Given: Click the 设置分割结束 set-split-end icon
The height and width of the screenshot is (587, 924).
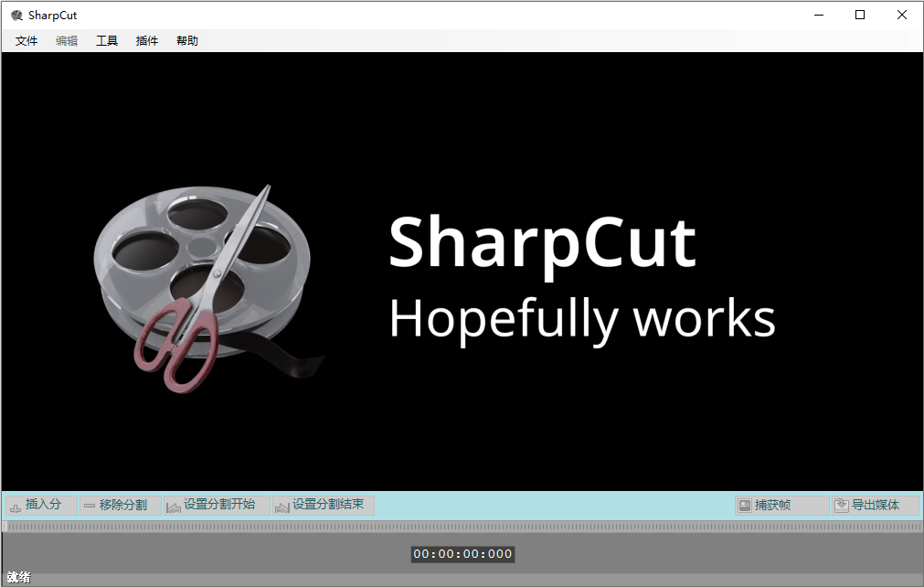Looking at the screenshot, I should click(x=281, y=505).
